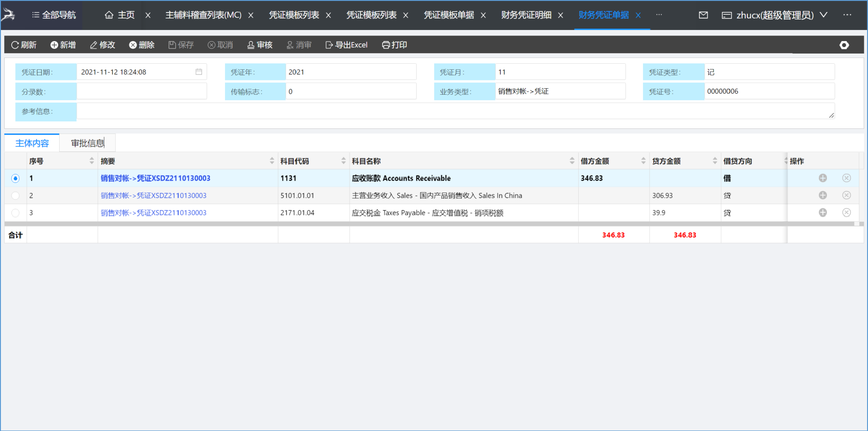Screen dimensions: 868x431
Task: Click the 审核 audit button
Action: tap(260, 45)
